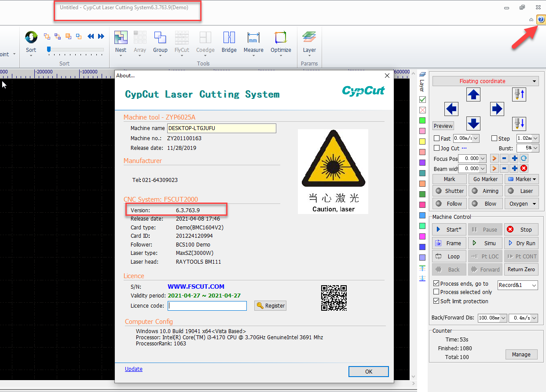Uncheck Process ends, go to
The height and width of the screenshot is (392, 546).
click(436, 284)
